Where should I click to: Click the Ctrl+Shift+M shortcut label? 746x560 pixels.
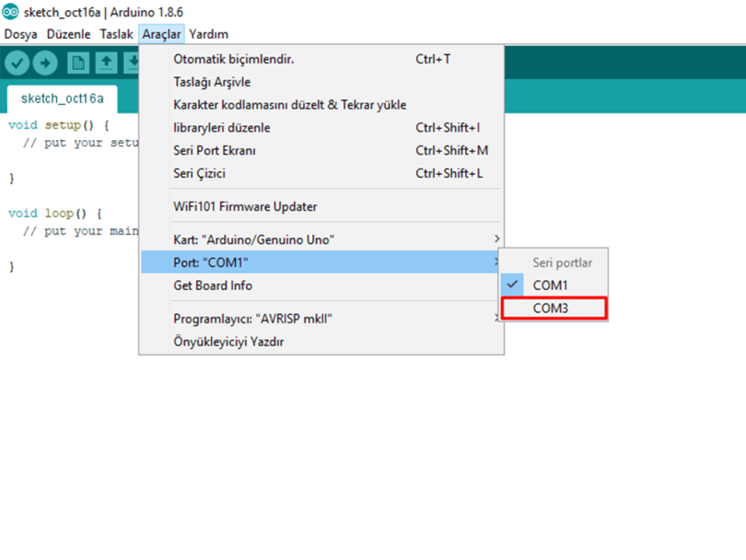tap(451, 150)
